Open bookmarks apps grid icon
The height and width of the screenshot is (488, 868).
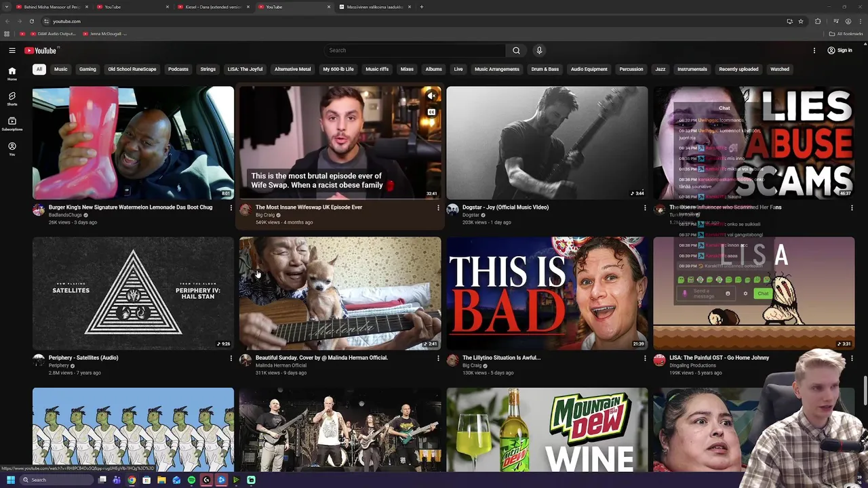[x=7, y=33]
